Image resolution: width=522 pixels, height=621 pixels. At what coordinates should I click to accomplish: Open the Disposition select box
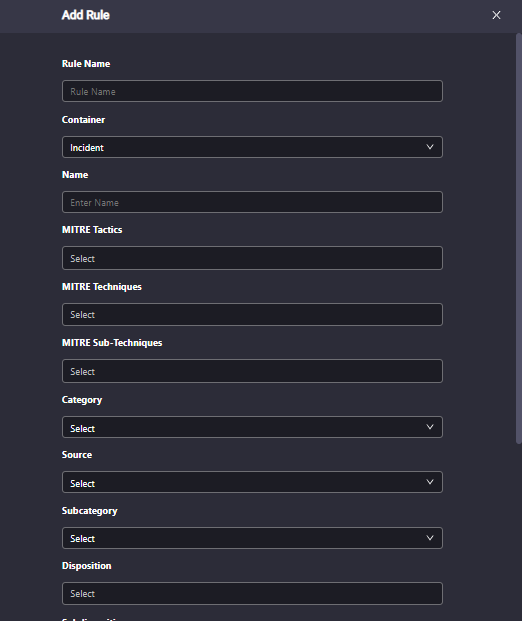pos(252,593)
